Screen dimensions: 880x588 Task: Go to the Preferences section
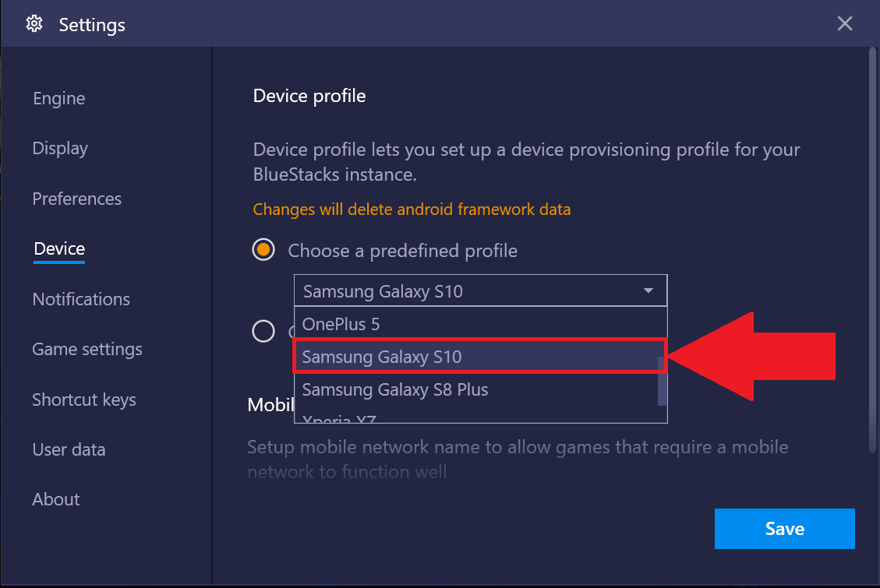[x=77, y=199]
